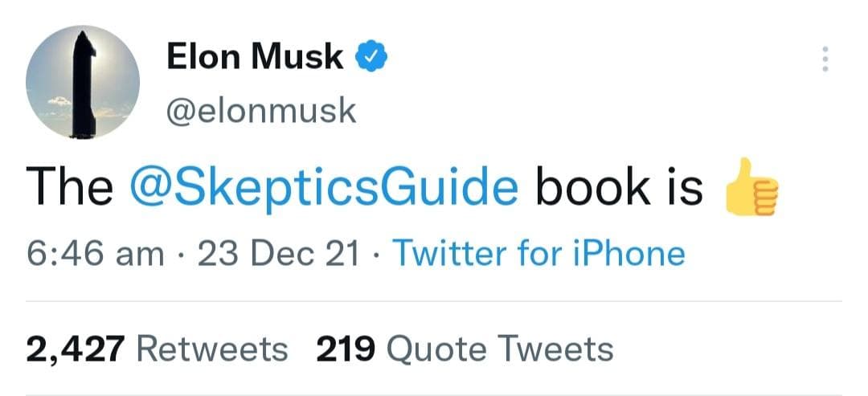Click the word "The" in tweet
Screen dimensions: 868x396
coord(70,188)
